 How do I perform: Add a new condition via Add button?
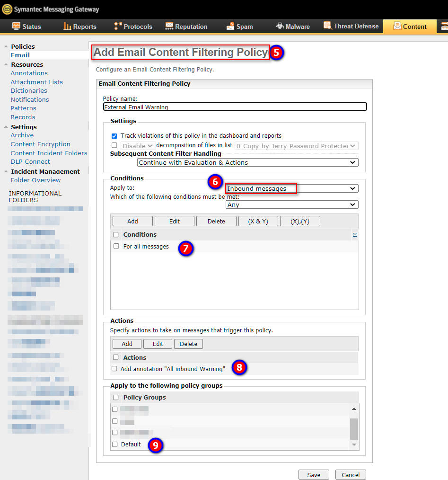pos(132,221)
